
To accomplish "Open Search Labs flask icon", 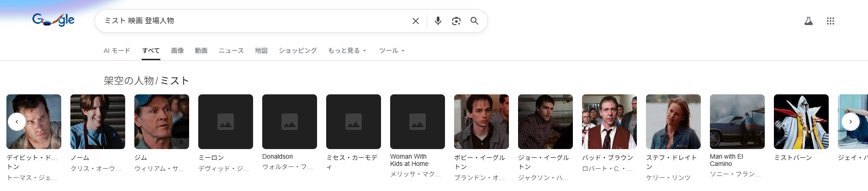I will point(808,21).
